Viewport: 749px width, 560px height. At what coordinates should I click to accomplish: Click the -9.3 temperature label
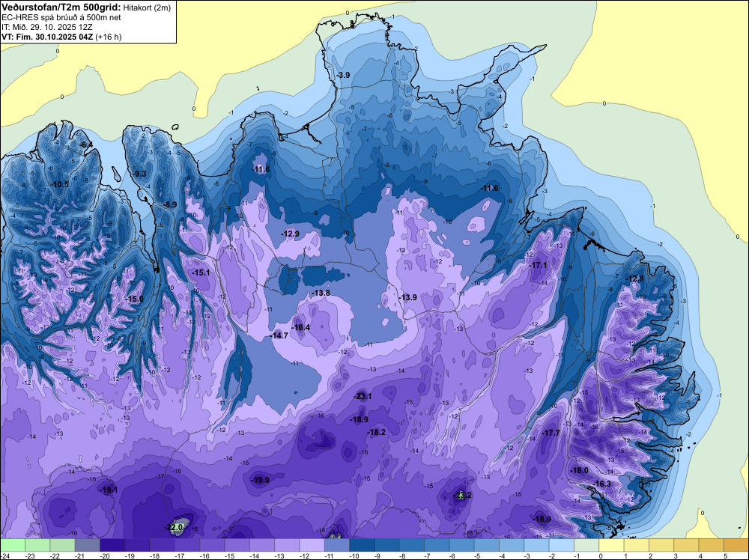point(139,174)
